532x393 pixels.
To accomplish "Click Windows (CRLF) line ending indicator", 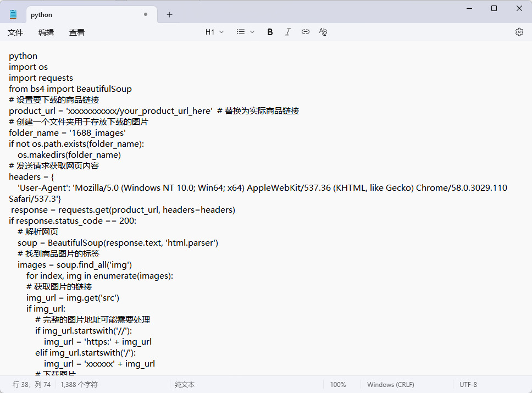I will 390,385.
